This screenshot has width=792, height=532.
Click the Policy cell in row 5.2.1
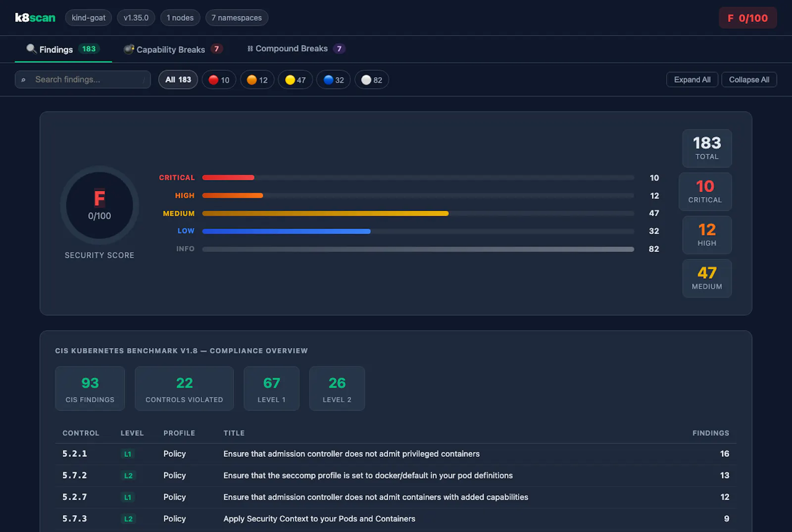coord(175,454)
